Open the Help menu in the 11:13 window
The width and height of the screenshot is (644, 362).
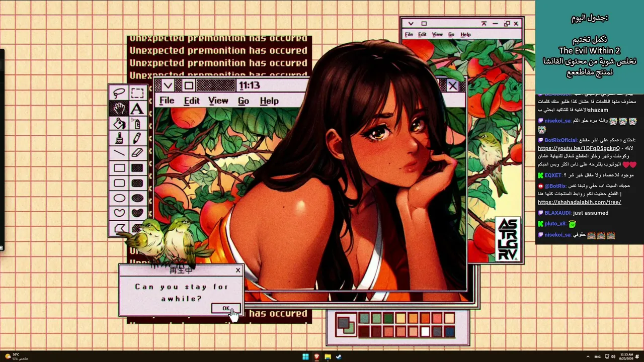pos(269,101)
